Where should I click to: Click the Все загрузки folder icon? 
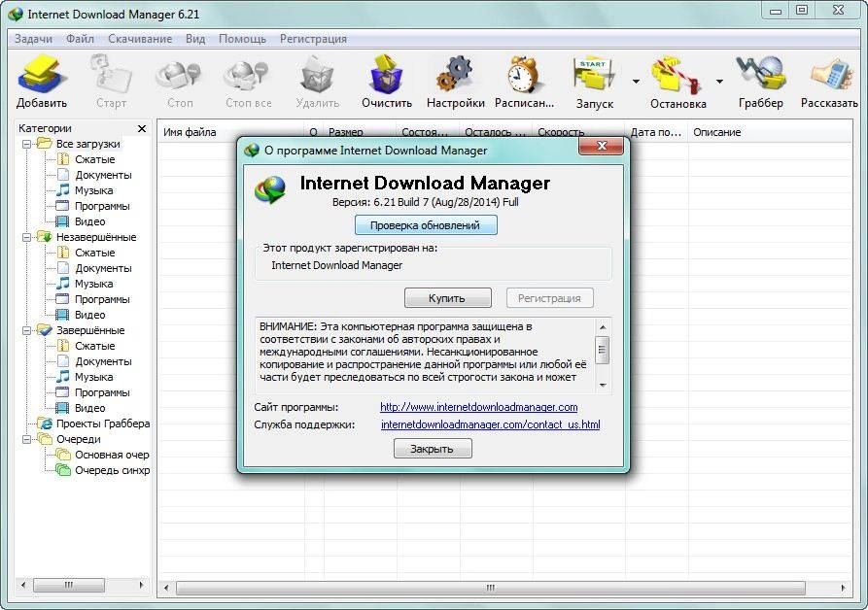45,144
